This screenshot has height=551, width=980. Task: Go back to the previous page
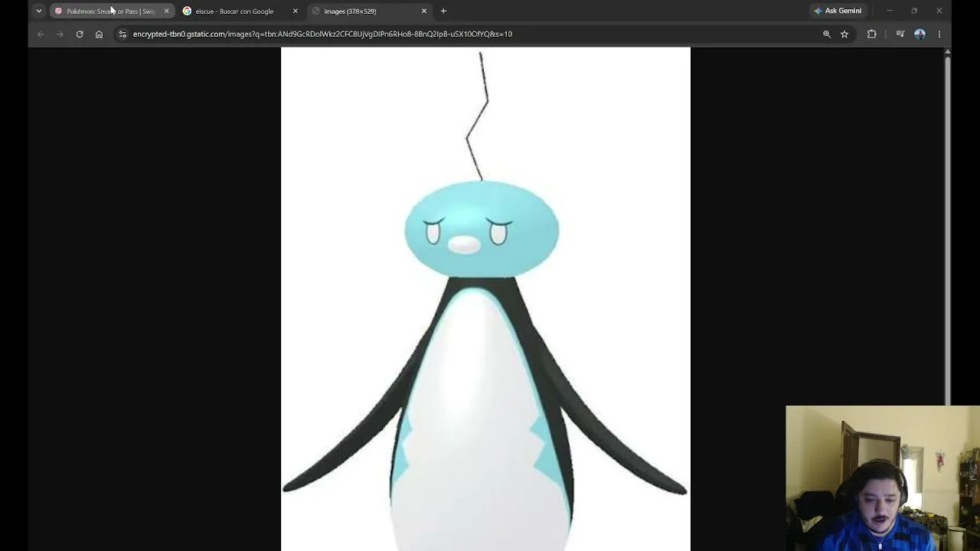[x=41, y=34]
